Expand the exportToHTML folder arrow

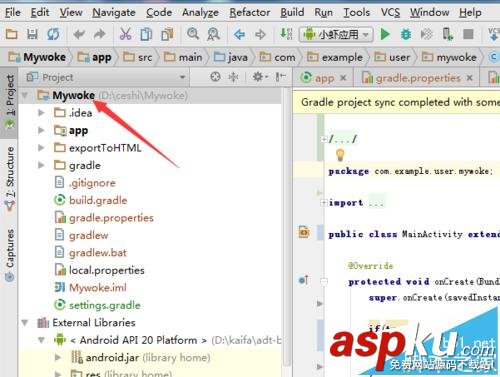41,147
